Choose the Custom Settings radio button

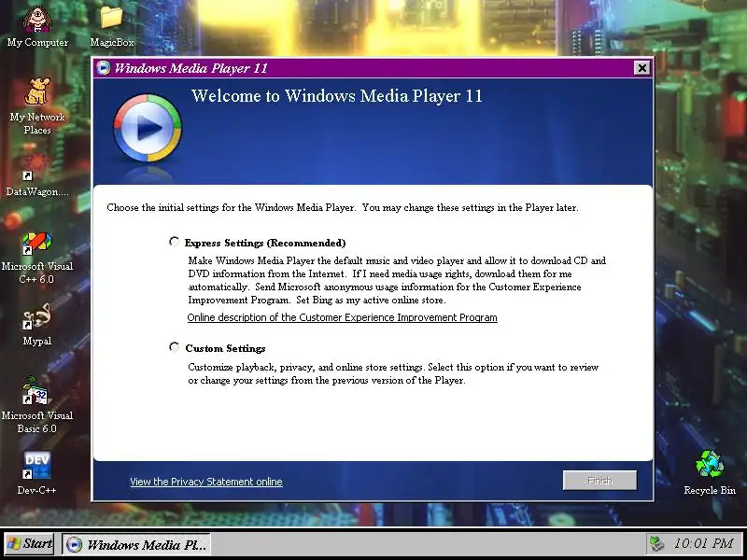coord(174,347)
